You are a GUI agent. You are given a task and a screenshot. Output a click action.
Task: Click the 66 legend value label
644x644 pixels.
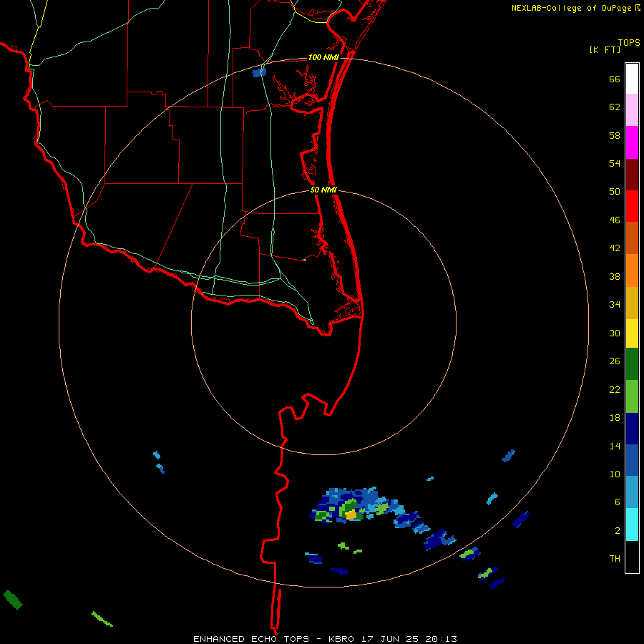click(615, 79)
